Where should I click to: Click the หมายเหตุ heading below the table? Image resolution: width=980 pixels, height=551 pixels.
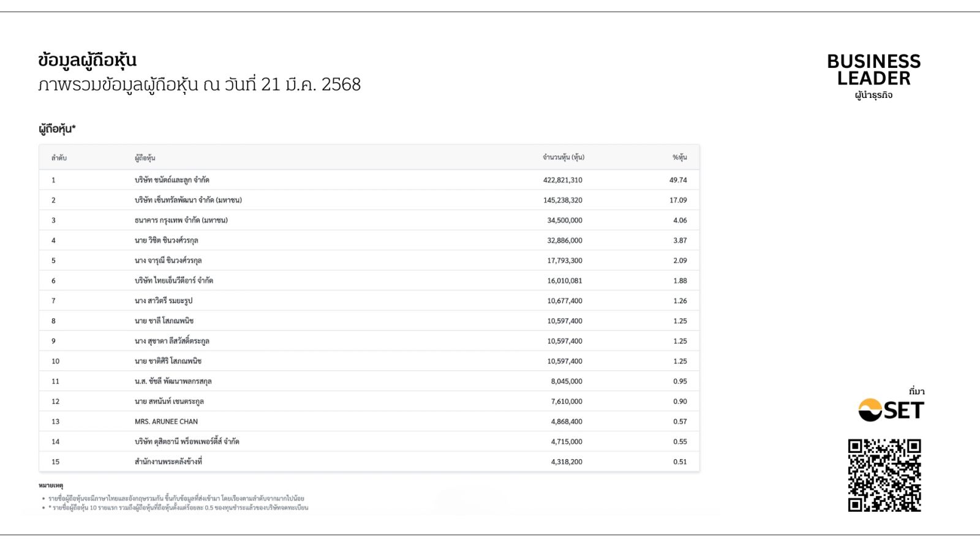(x=51, y=485)
